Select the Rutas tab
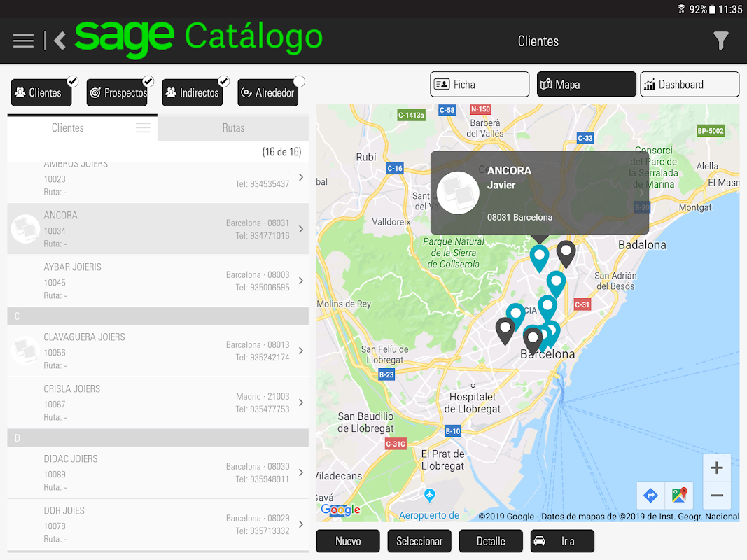The image size is (747, 560). point(233,127)
